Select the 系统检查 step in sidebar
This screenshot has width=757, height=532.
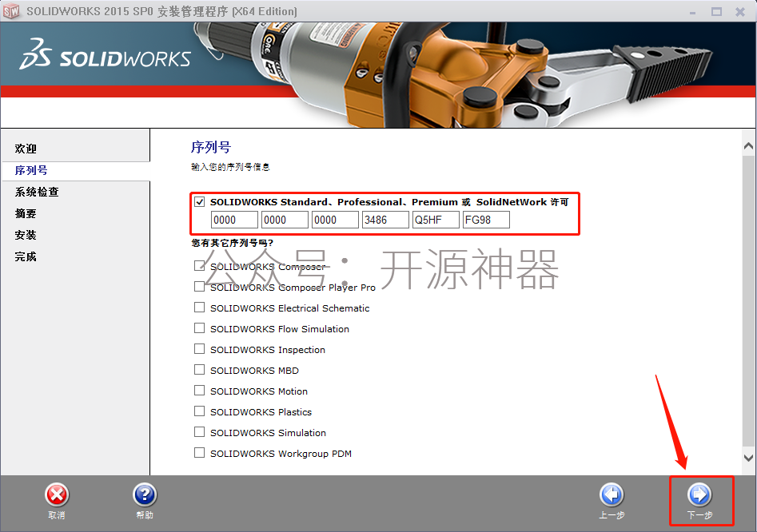pyautogui.click(x=37, y=192)
